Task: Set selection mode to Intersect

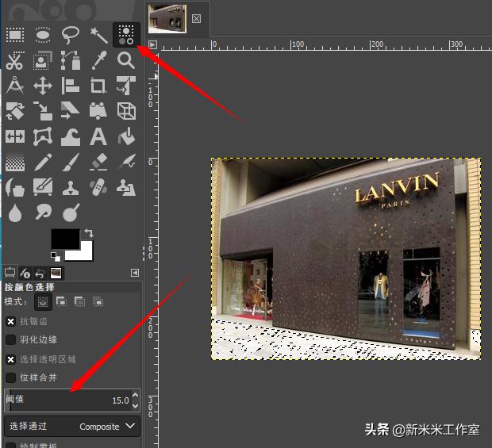Action: pyautogui.click(x=98, y=302)
